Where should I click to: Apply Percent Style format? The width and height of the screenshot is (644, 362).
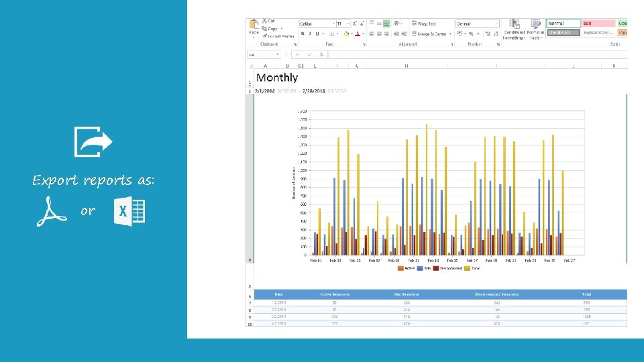click(x=471, y=34)
